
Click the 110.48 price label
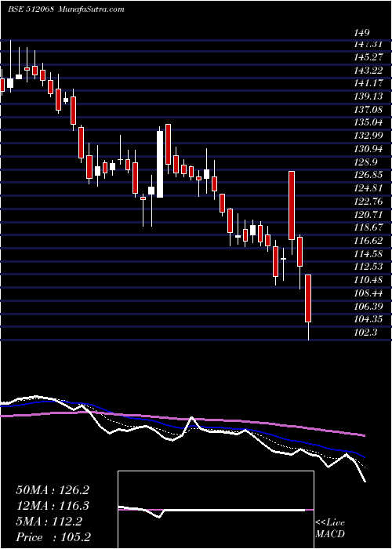tap(368, 280)
